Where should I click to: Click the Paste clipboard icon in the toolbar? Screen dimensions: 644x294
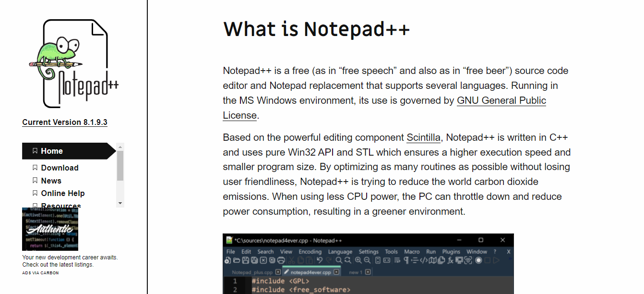[x=310, y=260]
